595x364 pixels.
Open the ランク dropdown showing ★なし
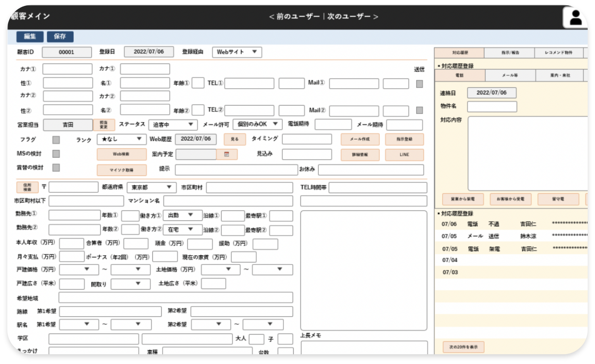[121, 139]
